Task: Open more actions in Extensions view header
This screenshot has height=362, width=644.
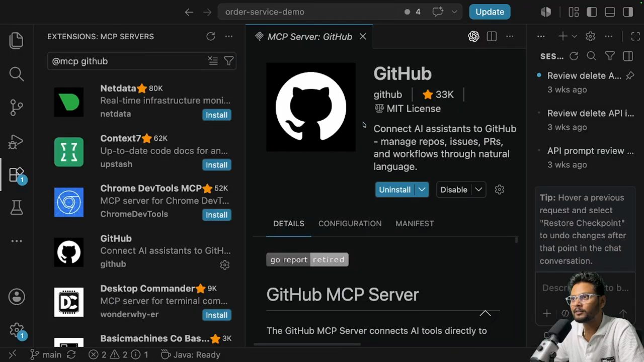Action: click(x=229, y=36)
